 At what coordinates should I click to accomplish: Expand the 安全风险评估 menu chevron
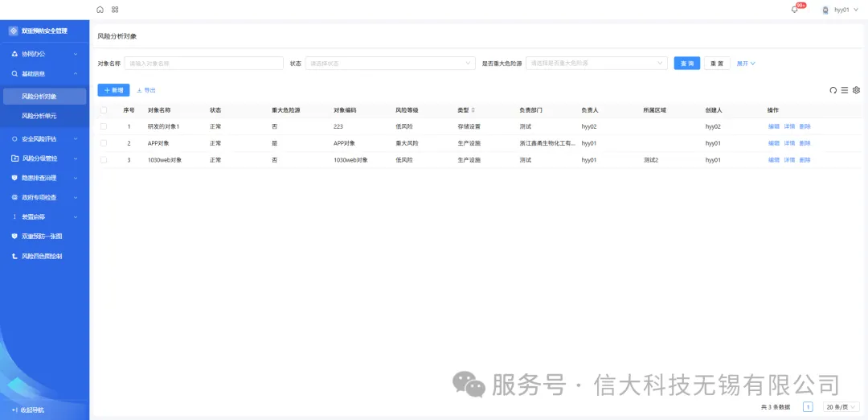coord(76,138)
